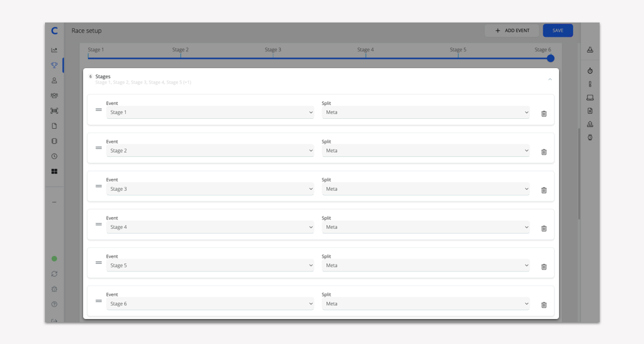
Task: Select Stage 3 marker on stage slider
Action: 273,50
